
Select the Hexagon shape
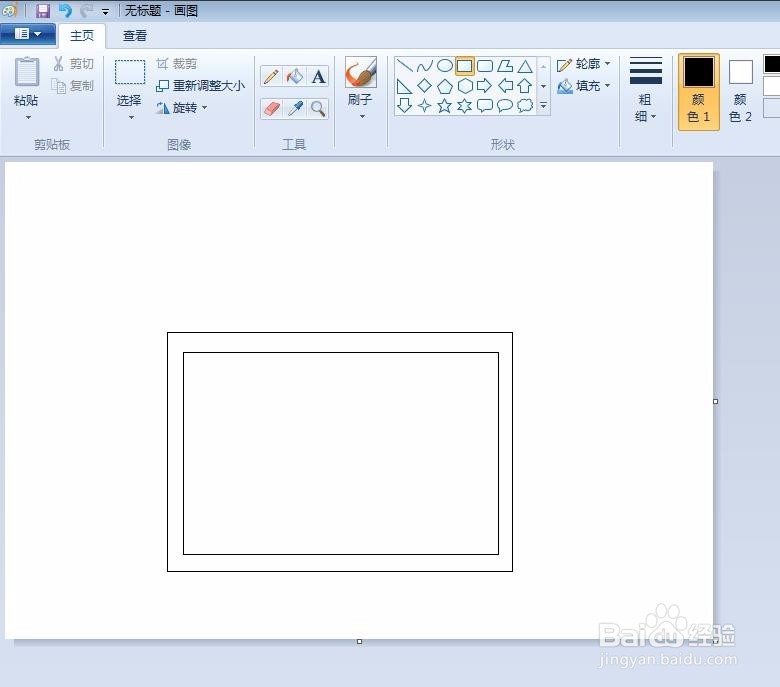(x=465, y=86)
